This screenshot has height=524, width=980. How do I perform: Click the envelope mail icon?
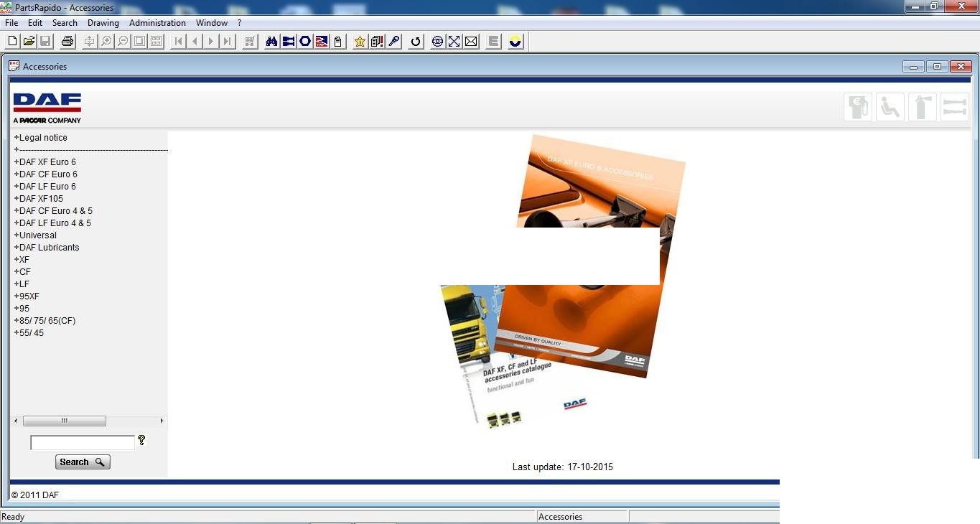[471, 42]
